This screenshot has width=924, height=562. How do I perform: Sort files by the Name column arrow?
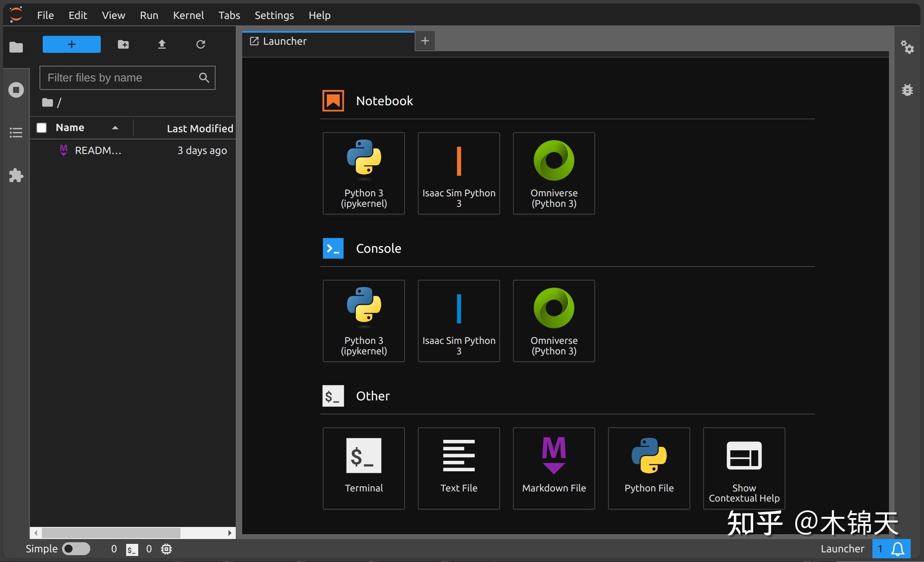point(115,128)
